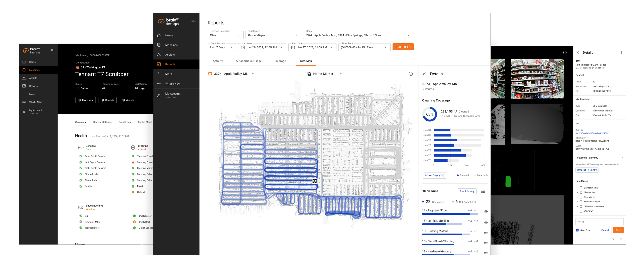Click Notes input field
This screenshot has height=255, width=644.
point(599,222)
